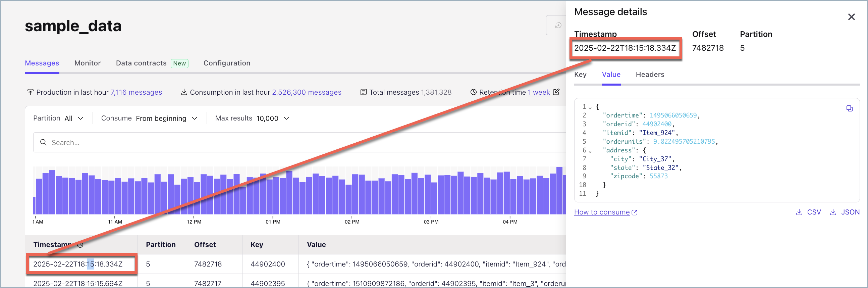
Task: Close the Message details panel
Action: coord(851,17)
